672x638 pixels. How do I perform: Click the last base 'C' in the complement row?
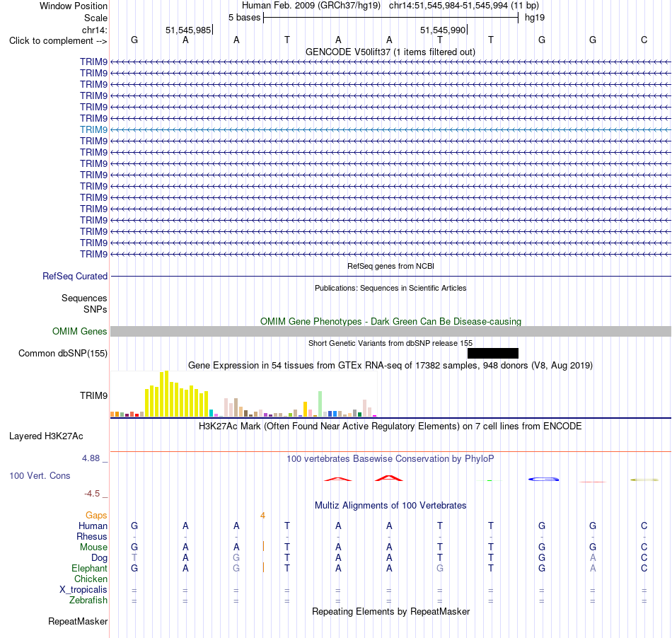[644, 40]
